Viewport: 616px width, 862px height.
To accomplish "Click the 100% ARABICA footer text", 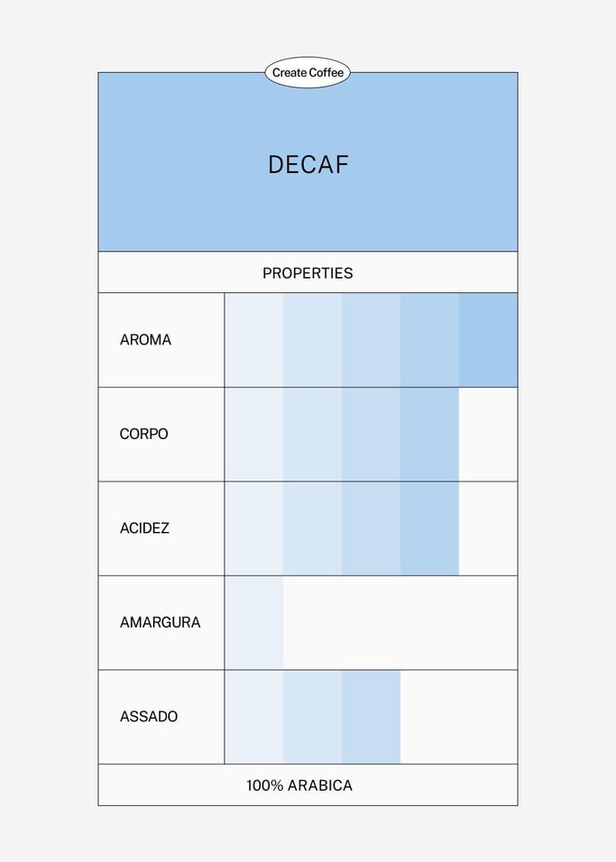I will (x=299, y=785).
